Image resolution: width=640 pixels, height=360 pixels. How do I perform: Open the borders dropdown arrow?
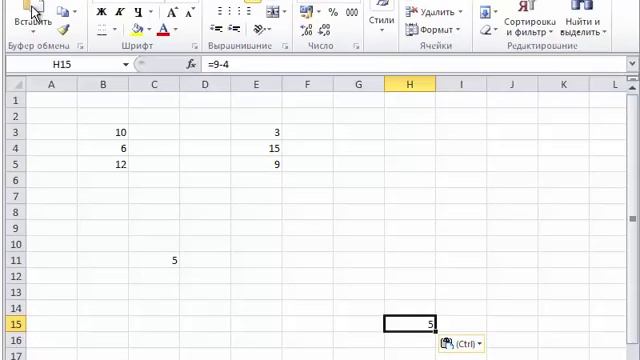115,29
